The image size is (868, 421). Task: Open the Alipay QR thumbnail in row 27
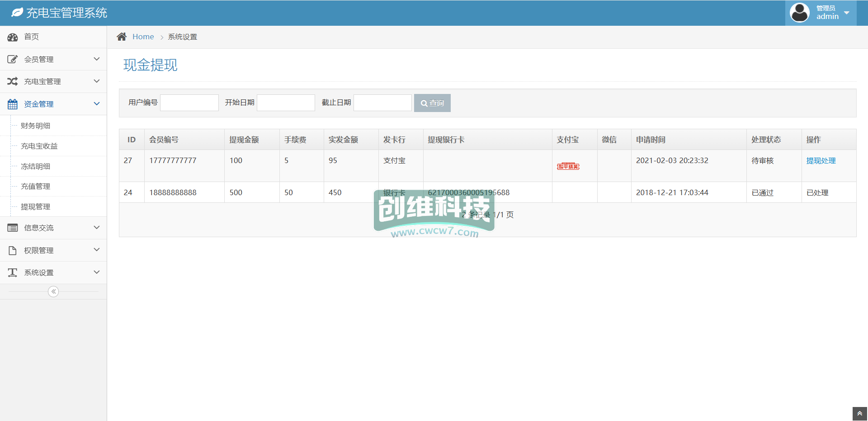568,166
